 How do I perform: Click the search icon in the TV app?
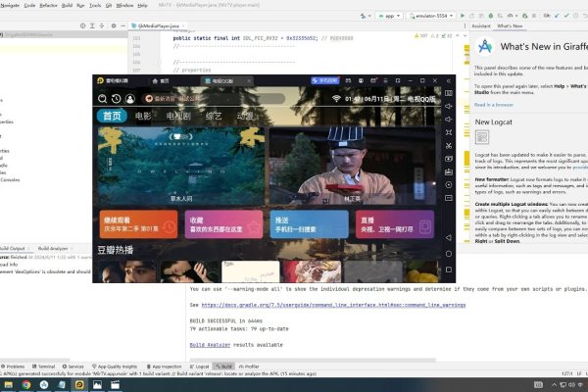(102, 99)
